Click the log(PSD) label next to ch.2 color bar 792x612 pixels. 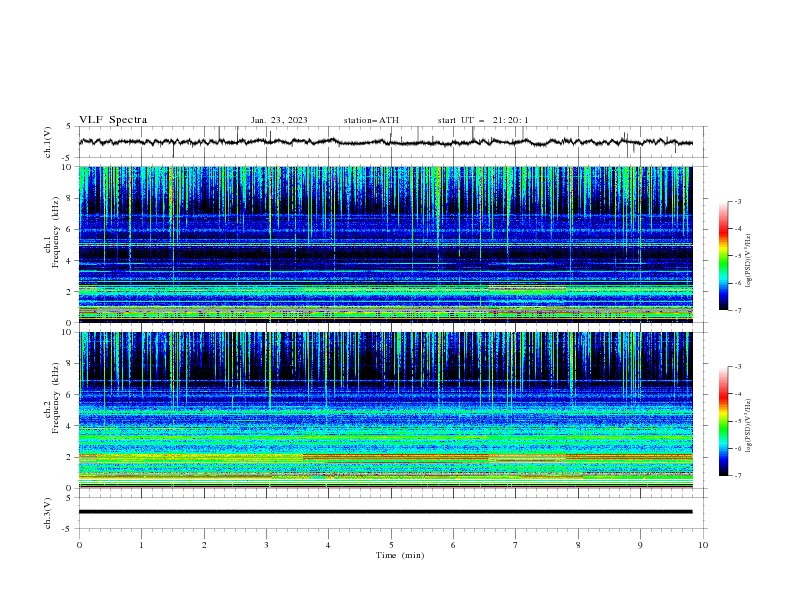click(748, 426)
